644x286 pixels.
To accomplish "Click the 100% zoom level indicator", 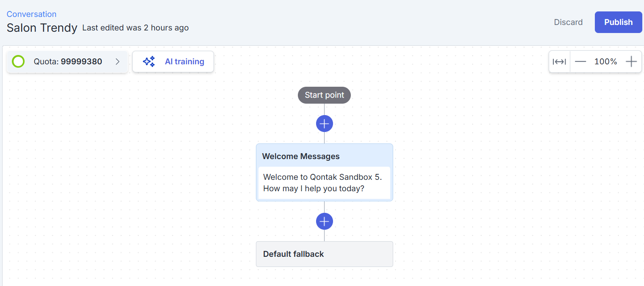I will (x=605, y=62).
